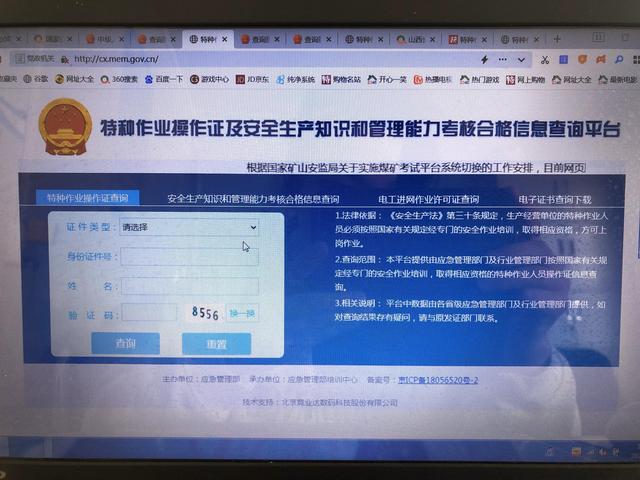This screenshot has height=480, width=640.
Task: Click the lightning speed-mode icon in address bar
Action: [484, 60]
